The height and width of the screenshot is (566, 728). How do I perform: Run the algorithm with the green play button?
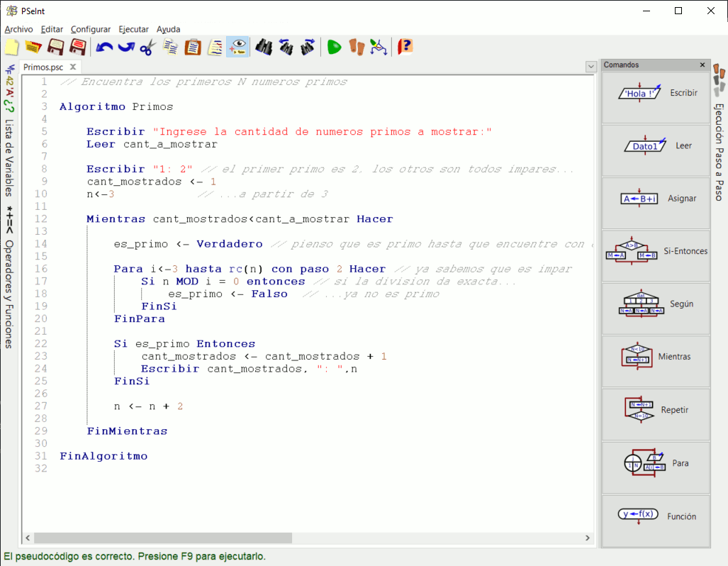pos(334,47)
